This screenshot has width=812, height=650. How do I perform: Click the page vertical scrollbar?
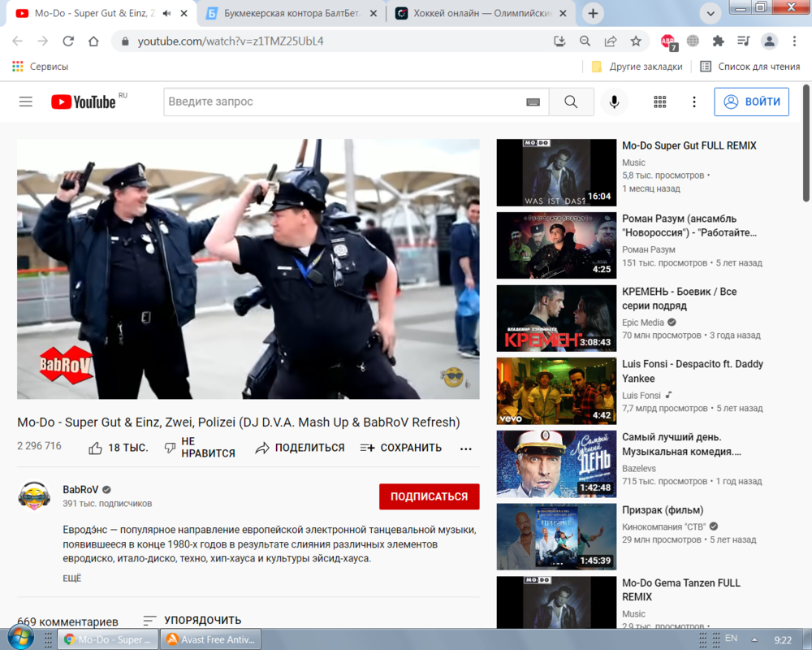(806, 143)
